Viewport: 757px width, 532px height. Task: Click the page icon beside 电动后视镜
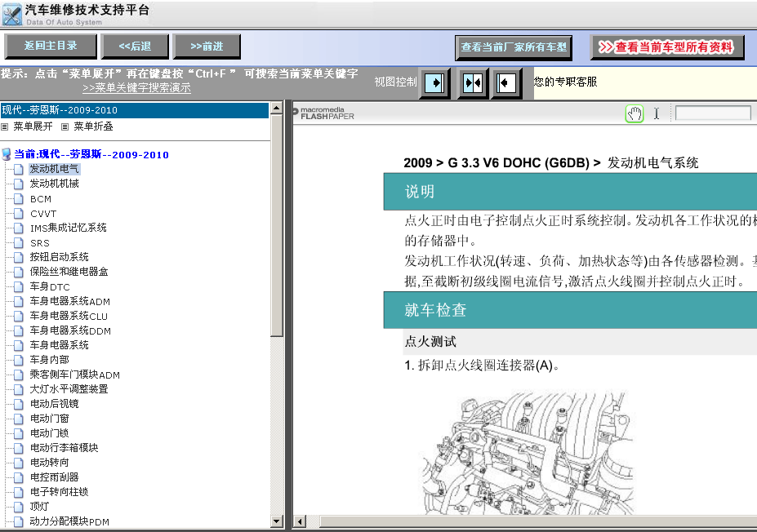[x=18, y=404]
